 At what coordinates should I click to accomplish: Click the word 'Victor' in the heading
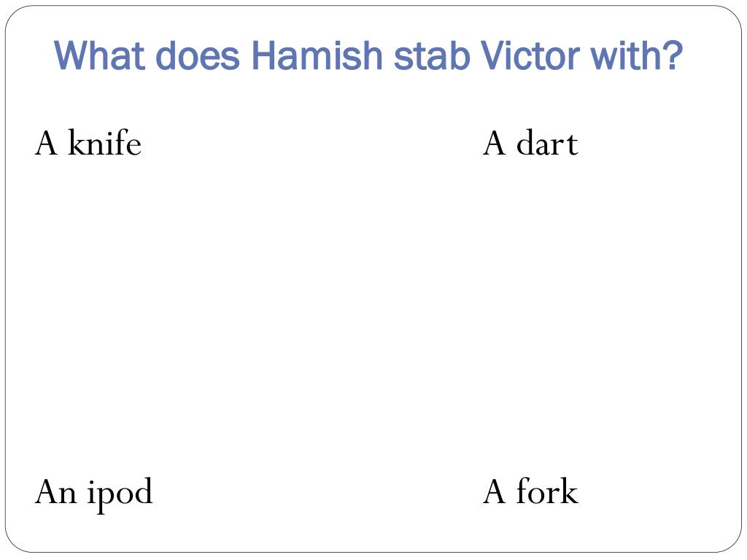click(530, 55)
